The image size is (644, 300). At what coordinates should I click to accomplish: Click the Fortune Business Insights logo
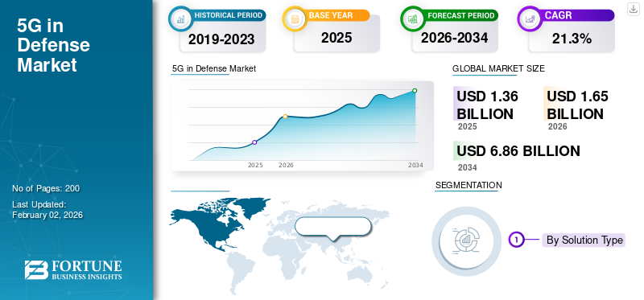tap(73, 269)
